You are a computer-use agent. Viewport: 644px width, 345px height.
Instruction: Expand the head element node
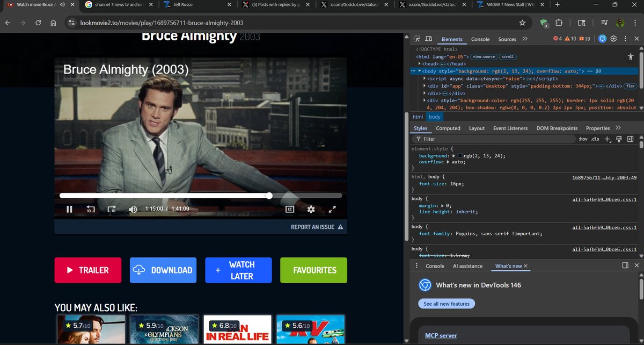[419, 64]
